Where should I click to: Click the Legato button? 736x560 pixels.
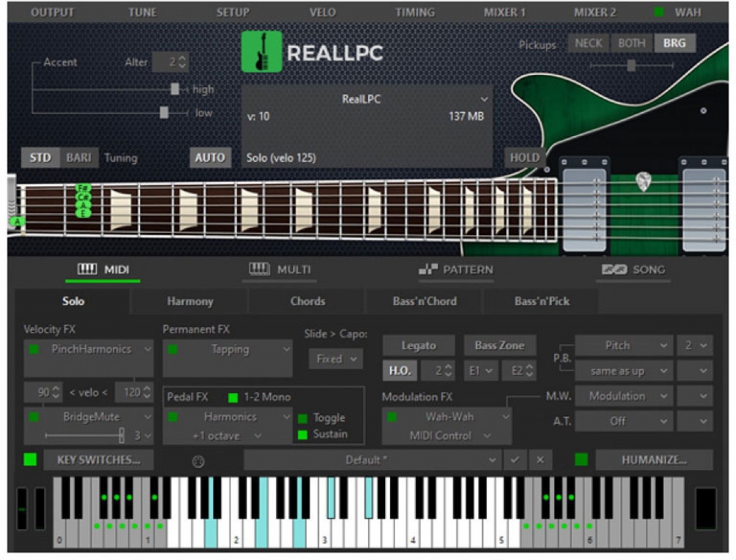tap(419, 346)
